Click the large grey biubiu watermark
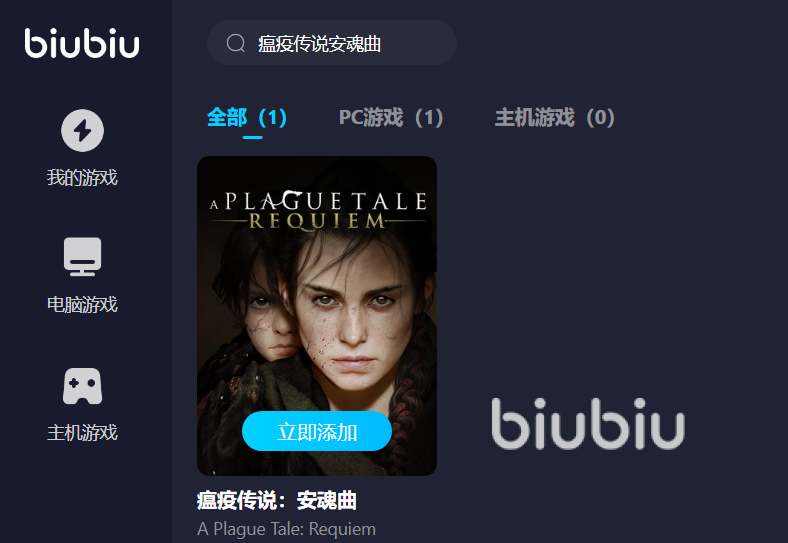 [x=588, y=423]
